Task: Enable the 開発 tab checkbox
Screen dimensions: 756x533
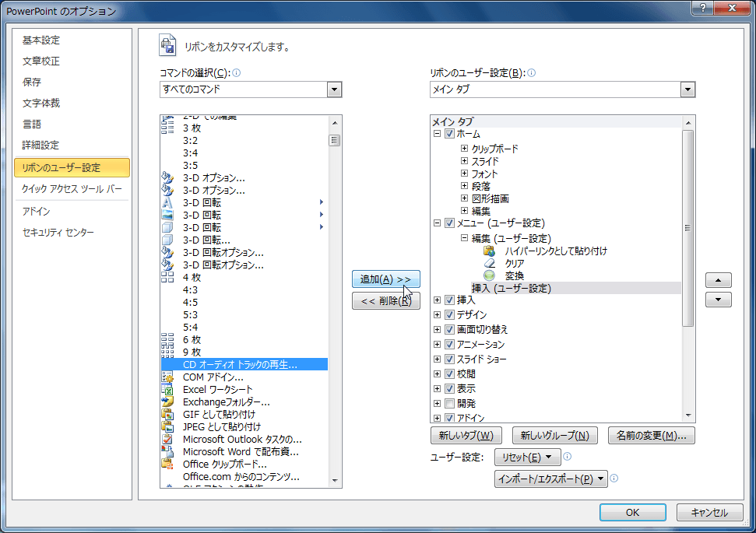Action: coord(449,403)
